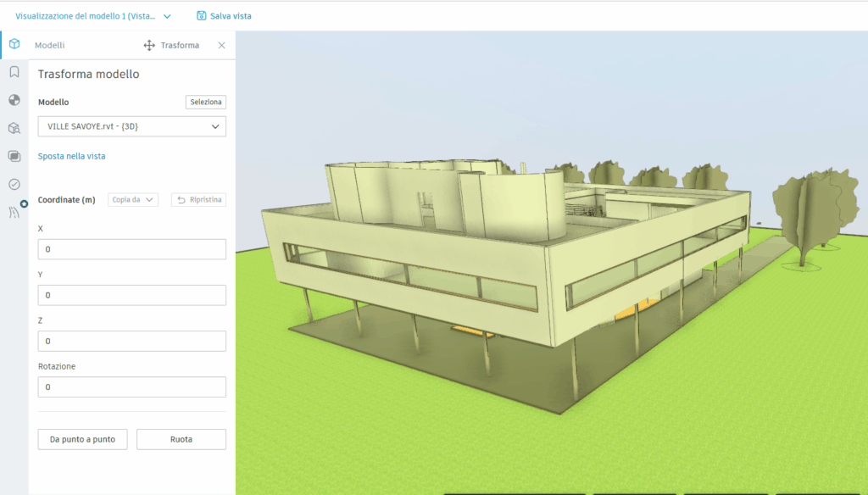Focus the Rotazione input field
The image size is (868, 495).
point(131,387)
